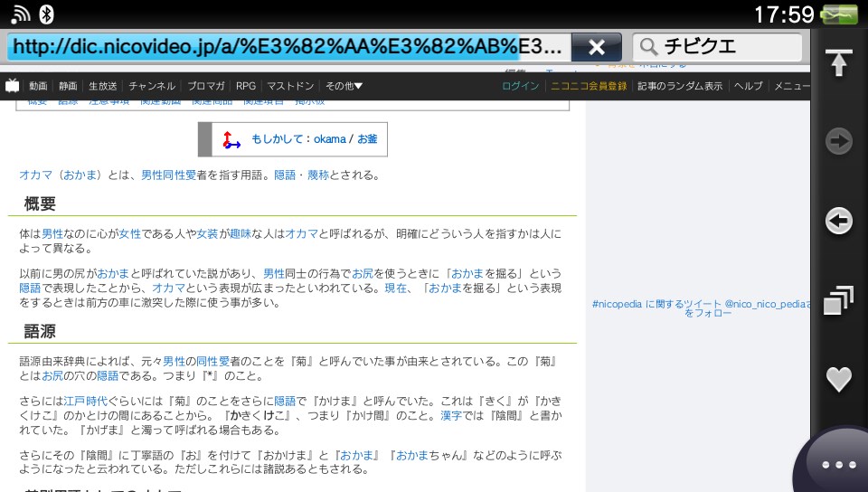Focus the highlighted URL address field
Screen dimensions: 868x492
[289, 47]
